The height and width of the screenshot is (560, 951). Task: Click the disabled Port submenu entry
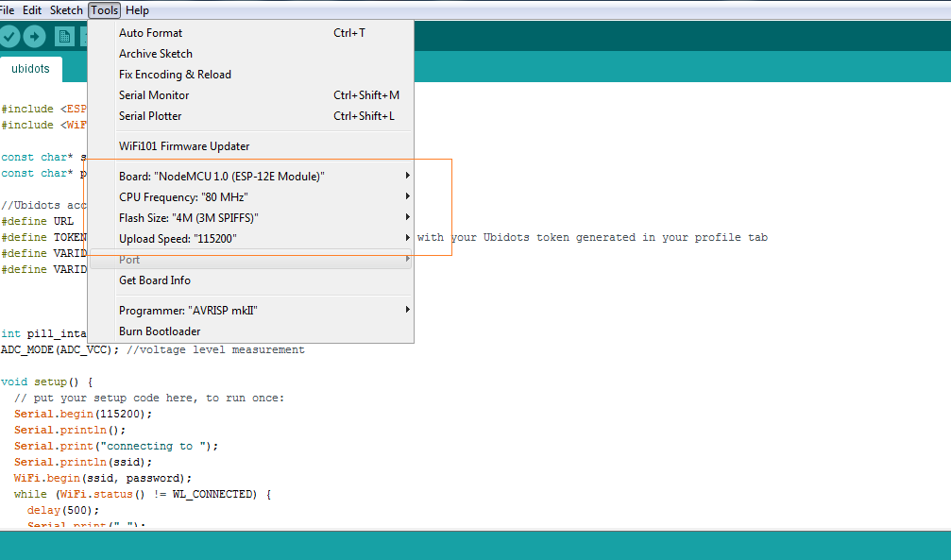[251, 259]
